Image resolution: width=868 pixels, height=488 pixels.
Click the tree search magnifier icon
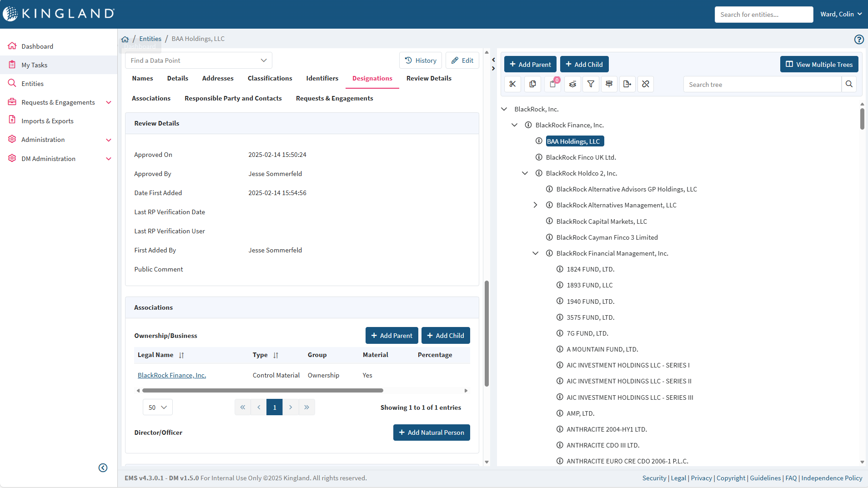point(849,84)
